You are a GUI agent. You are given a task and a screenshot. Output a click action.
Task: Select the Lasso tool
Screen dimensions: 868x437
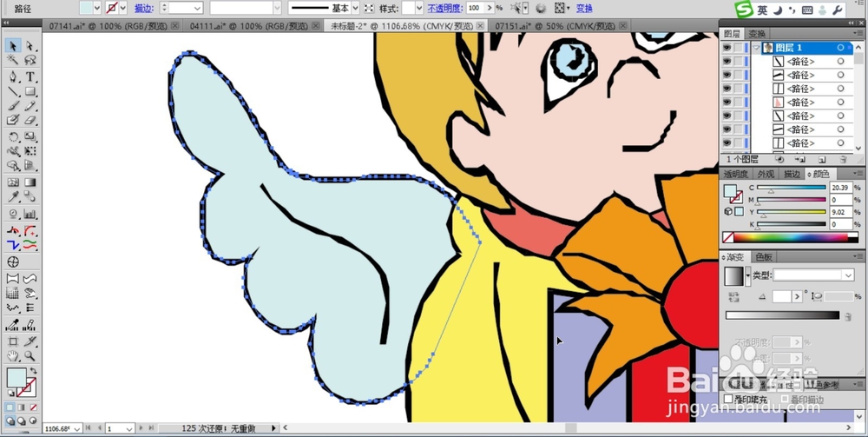[30, 60]
